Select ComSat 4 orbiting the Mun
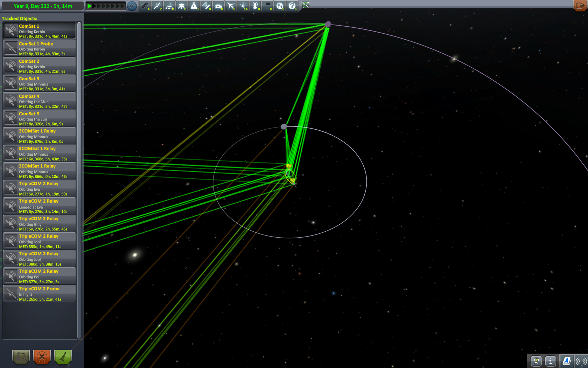The height and width of the screenshot is (368, 588). point(39,101)
